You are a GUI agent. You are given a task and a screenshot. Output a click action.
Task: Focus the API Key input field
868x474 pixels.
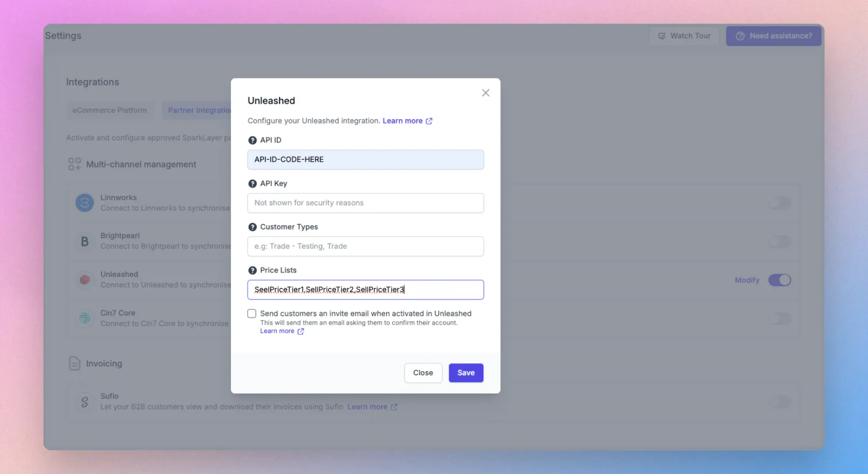coord(365,203)
